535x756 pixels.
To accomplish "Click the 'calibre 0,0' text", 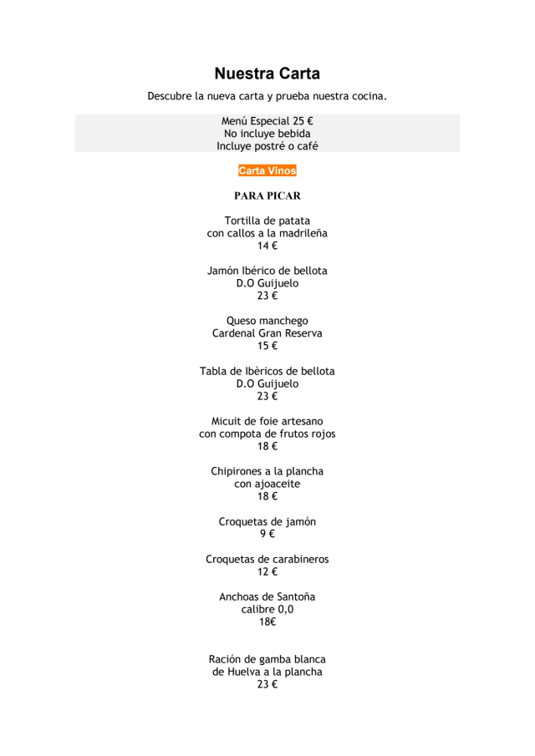I will pos(267,609).
